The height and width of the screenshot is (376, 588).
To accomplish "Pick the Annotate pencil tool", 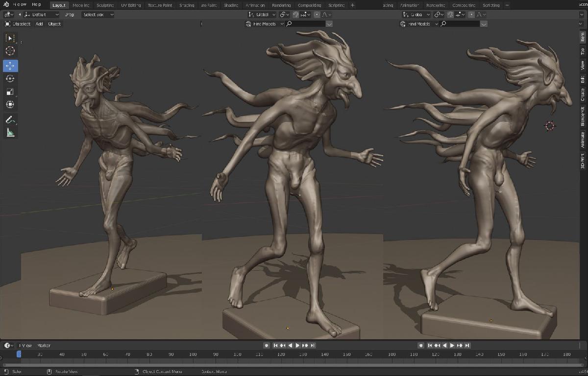I will (x=10, y=119).
